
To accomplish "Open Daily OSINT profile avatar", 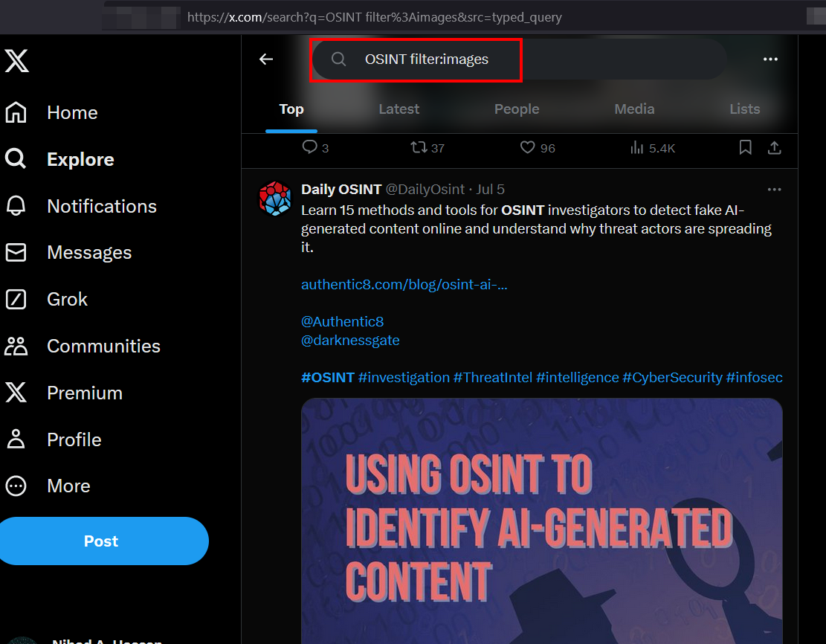I will point(275,199).
